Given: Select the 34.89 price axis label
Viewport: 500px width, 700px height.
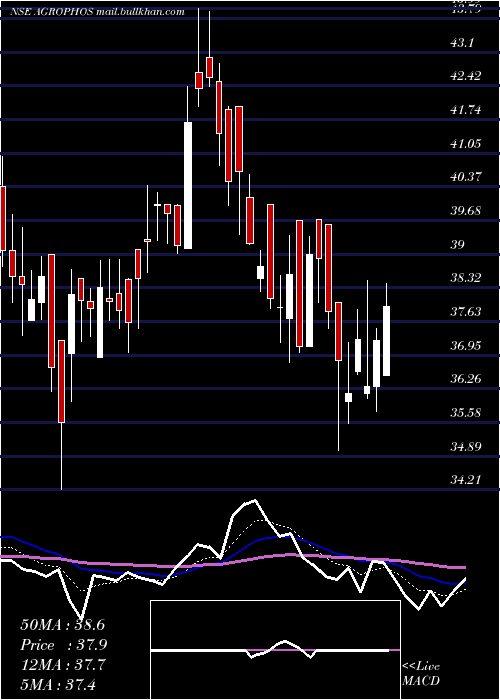Looking at the screenshot, I should point(466,446).
